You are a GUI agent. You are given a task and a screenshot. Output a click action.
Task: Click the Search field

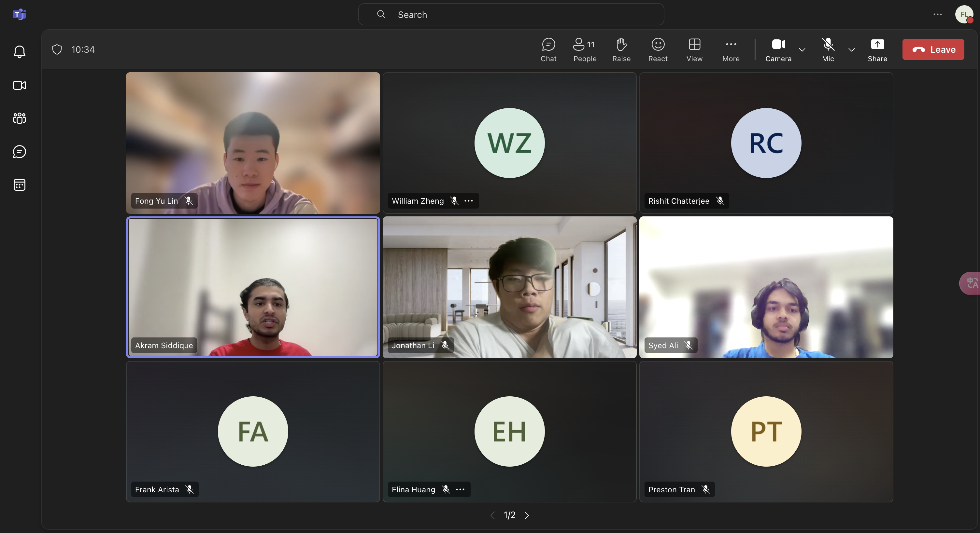click(511, 14)
